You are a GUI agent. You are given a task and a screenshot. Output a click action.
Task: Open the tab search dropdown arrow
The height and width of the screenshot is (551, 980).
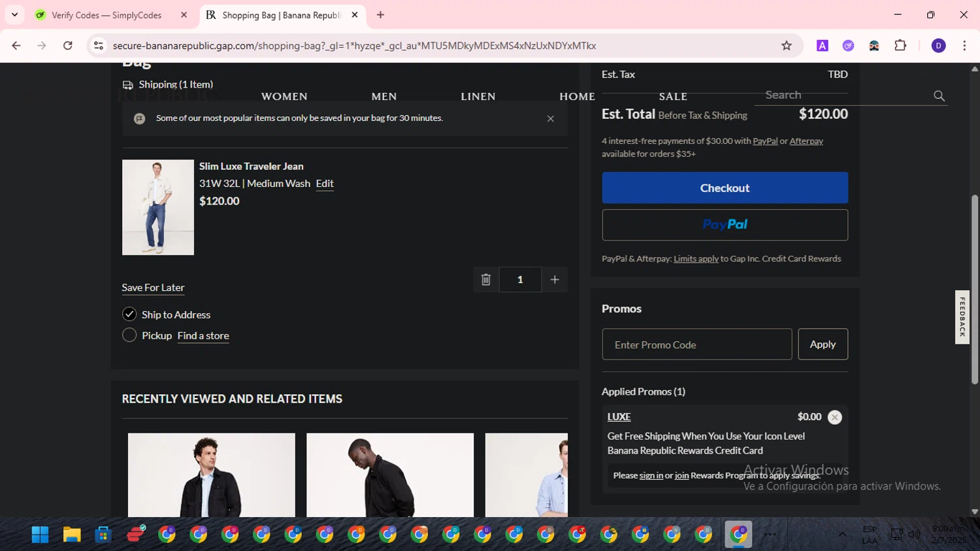[14, 14]
